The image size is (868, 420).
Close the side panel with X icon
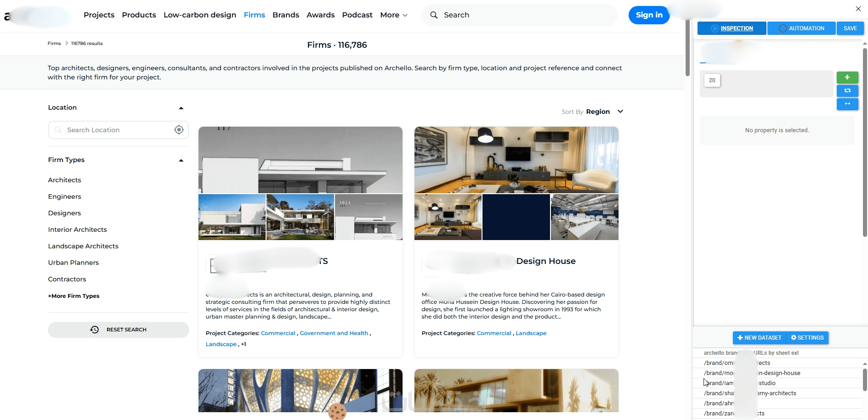tap(858, 9)
